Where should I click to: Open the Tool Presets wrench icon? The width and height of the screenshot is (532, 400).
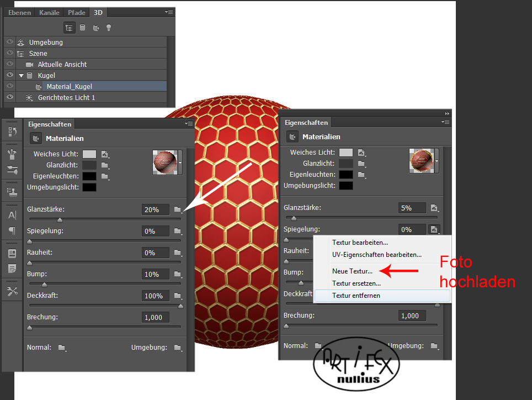click(12, 291)
